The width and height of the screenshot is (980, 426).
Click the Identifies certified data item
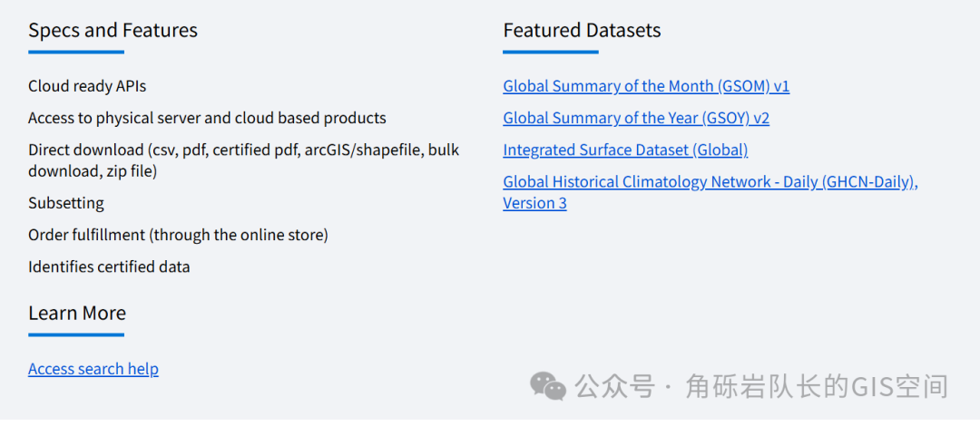109,266
